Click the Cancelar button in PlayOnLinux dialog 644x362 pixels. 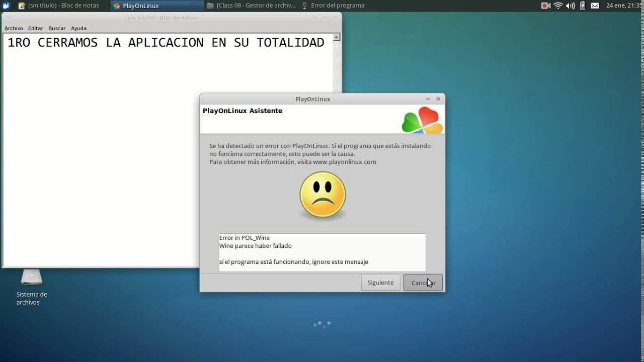(423, 283)
